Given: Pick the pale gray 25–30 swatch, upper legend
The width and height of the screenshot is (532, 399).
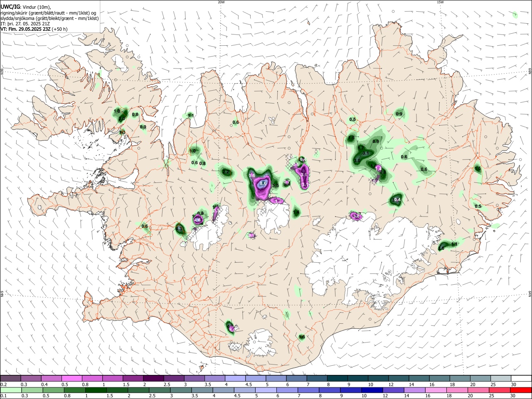Looking at the screenshot, I should click(x=501, y=378).
